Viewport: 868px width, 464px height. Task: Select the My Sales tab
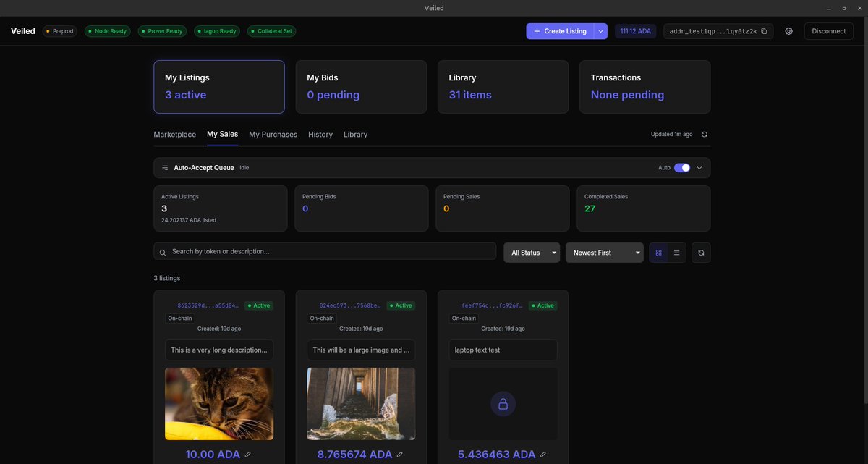(x=222, y=134)
